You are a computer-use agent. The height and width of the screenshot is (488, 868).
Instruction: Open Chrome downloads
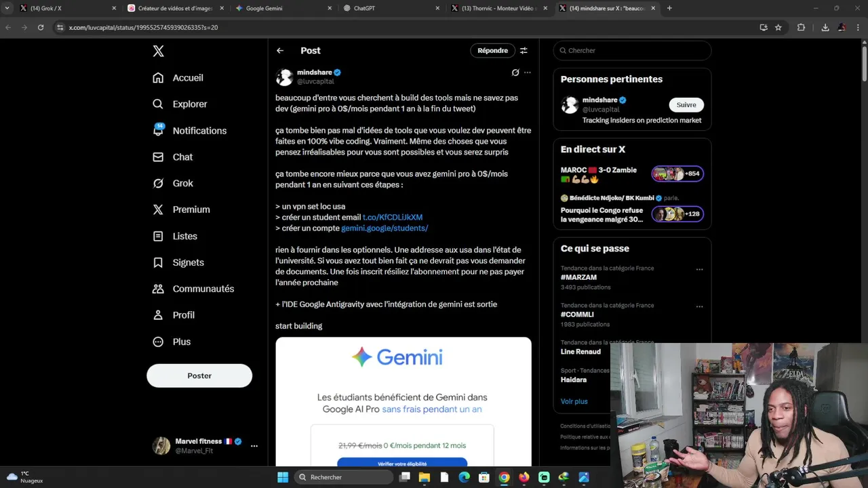tap(825, 28)
